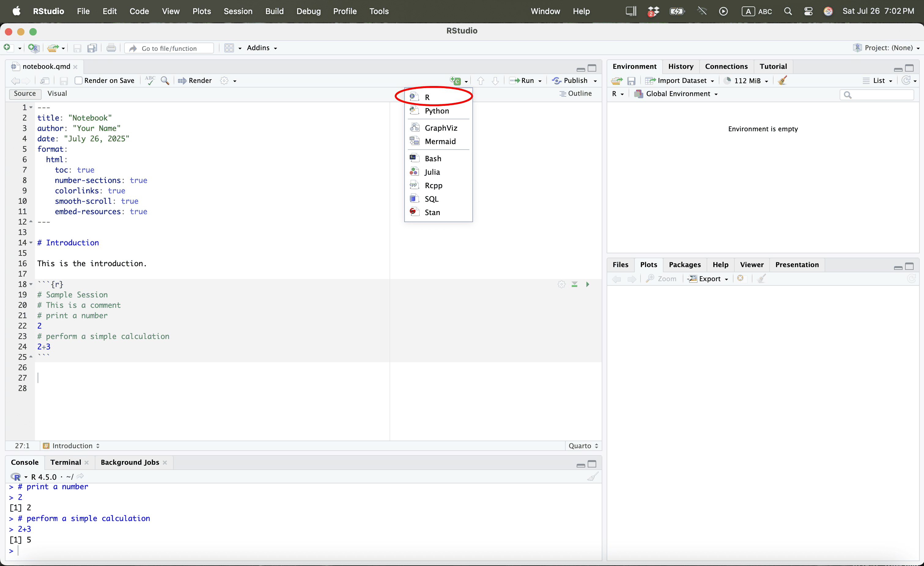Image resolution: width=924 pixels, height=566 pixels.
Task: Toggle the Outline pane
Action: click(x=576, y=93)
